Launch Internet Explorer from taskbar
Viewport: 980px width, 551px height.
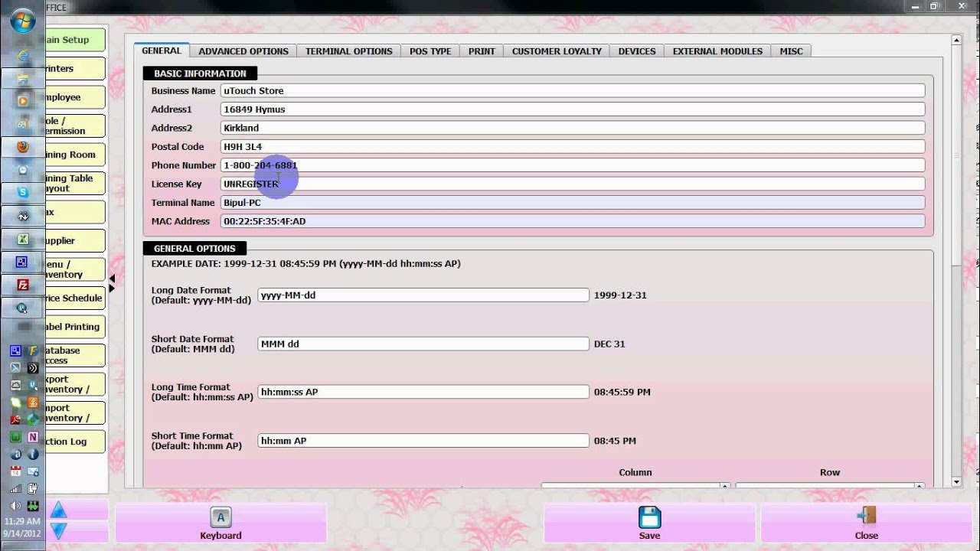pos(22,57)
